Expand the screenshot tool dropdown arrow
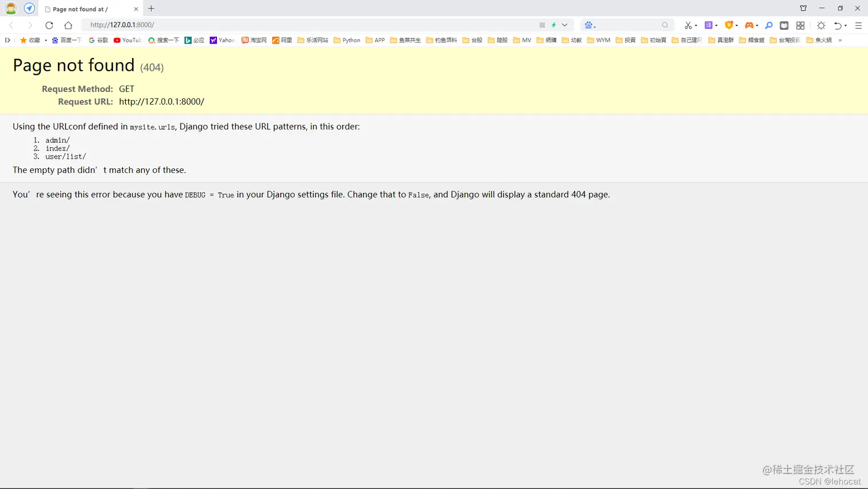Screen dimensions: 868x489 (696, 26)
